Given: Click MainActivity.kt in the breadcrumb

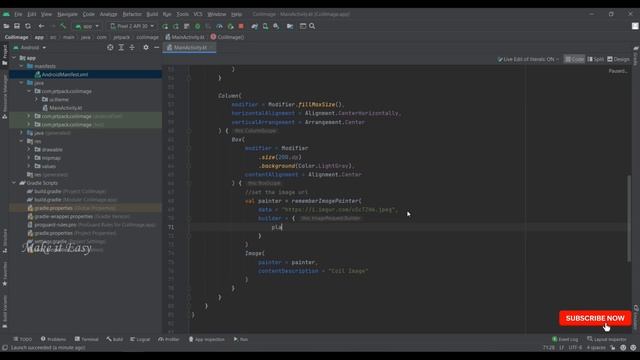Looking at the screenshot, I should pyautogui.click(x=184, y=37).
